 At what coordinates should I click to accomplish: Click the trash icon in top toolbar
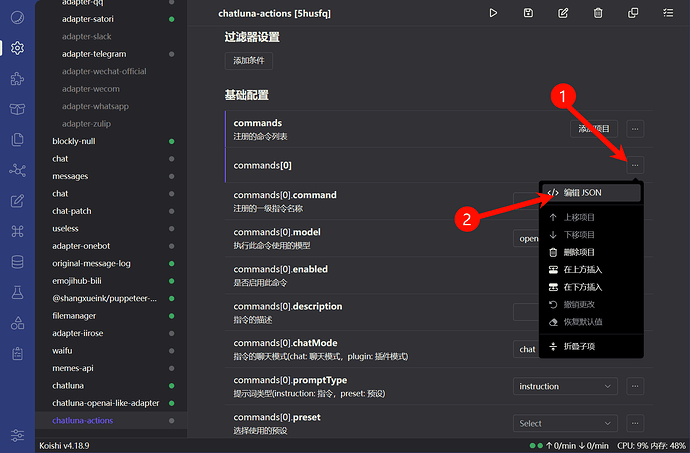[x=598, y=13]
